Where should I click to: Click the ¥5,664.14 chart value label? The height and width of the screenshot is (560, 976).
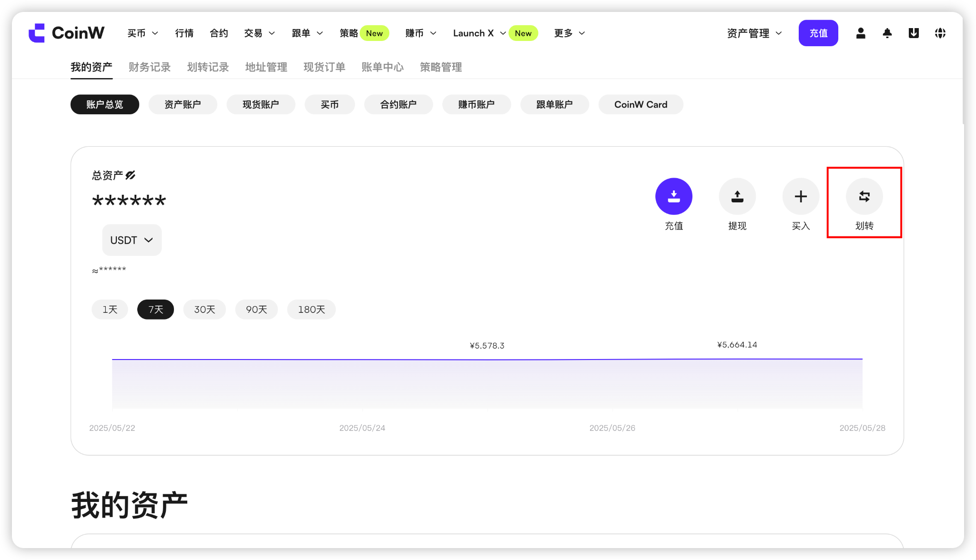737,345
